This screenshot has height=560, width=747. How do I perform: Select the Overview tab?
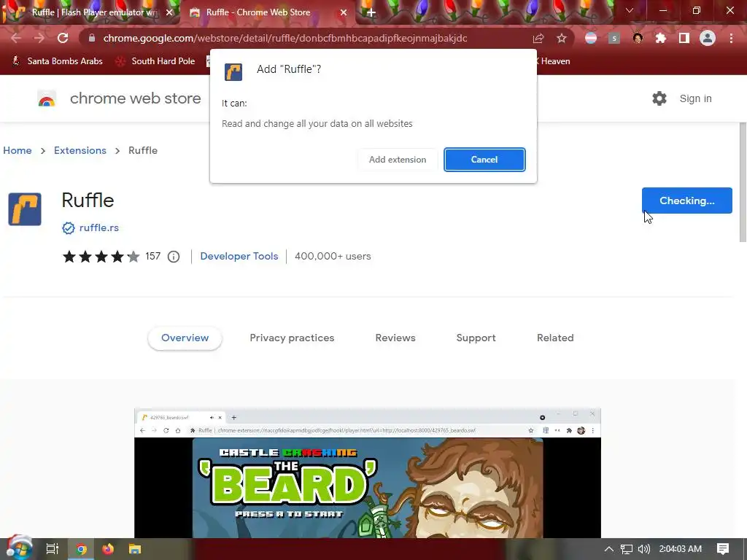[185, 338]
